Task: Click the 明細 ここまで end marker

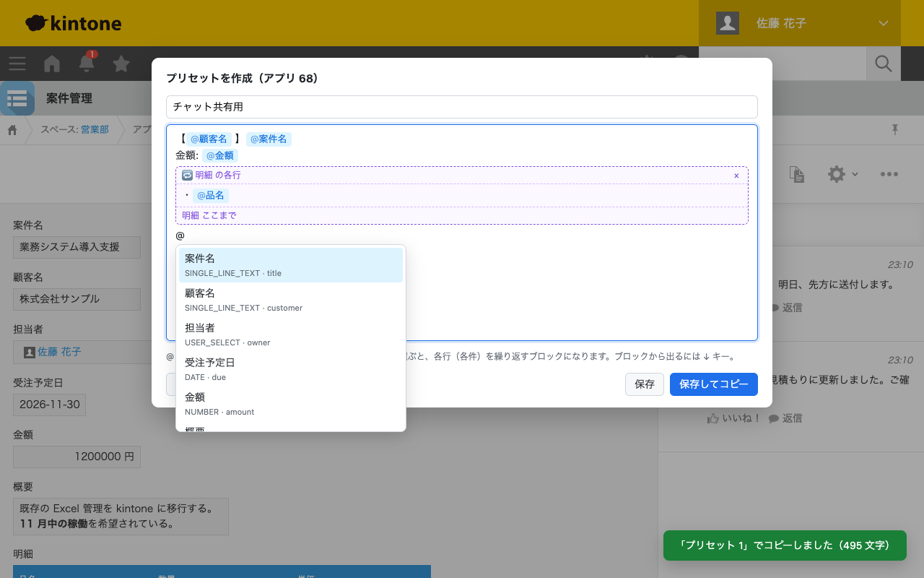Action: point(209,215)
